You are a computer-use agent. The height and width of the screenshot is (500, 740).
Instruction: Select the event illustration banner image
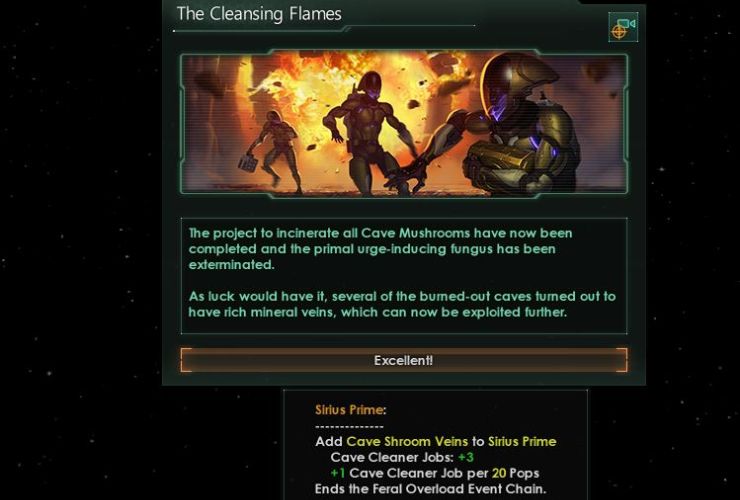click(x=404, y=123)
